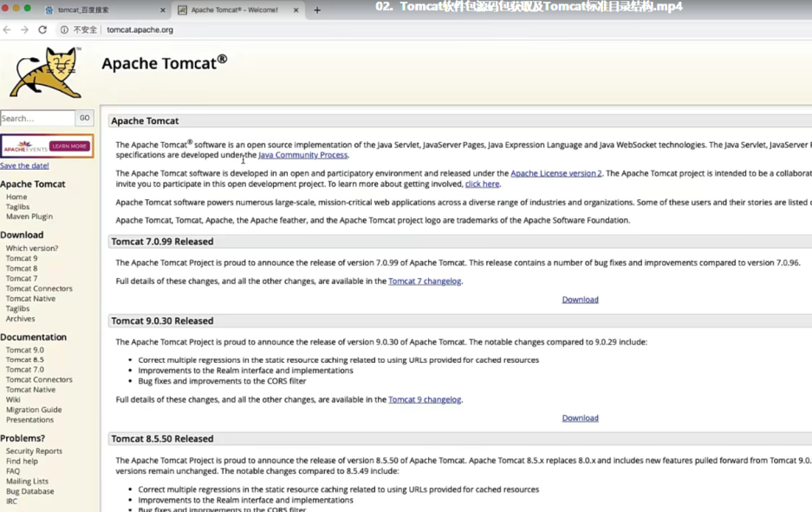This screenshot has height=512, width=812.
Task: Close the Apache Tomcat Welcome tab
Action: click(x=296, y=10)
